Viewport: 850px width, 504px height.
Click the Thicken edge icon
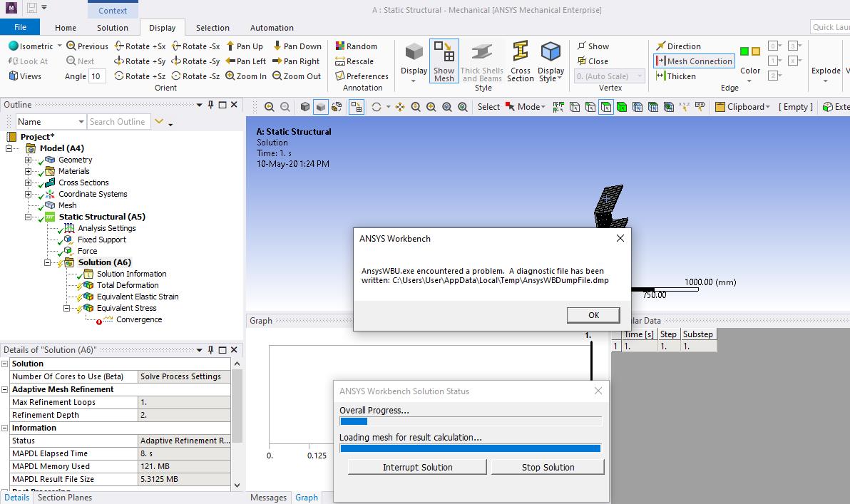click(661, 76)
